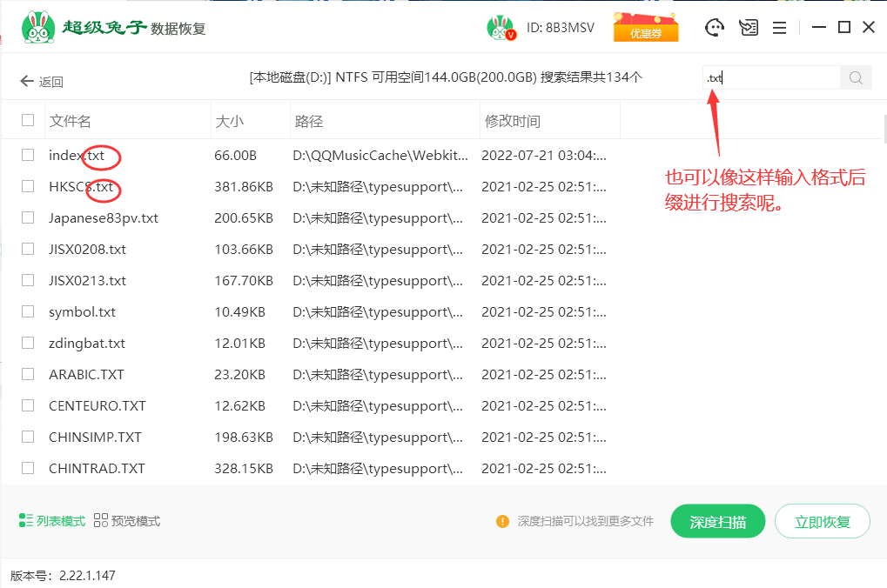This screenshot has width=887, height=588.
Task: Click the orange coupon badge
Action: click(x=646, y=28)
